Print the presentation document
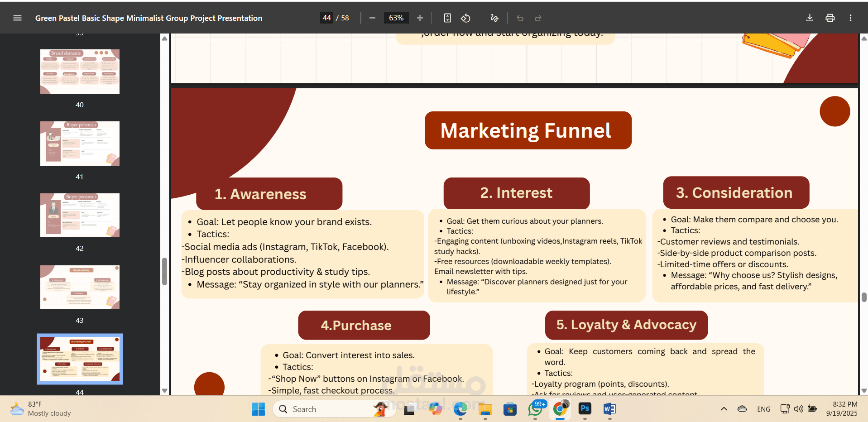The height and width of the screenshot is (422, 868). pos(830,18)
